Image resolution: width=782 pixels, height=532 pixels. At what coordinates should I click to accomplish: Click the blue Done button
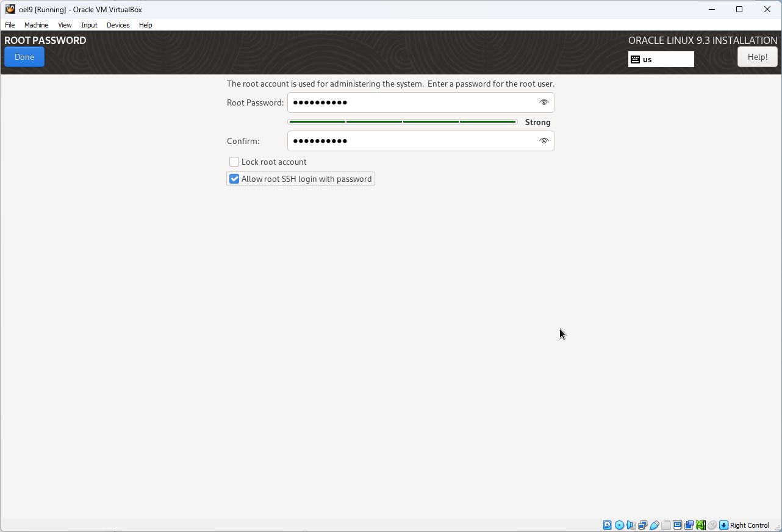[24, 57]
